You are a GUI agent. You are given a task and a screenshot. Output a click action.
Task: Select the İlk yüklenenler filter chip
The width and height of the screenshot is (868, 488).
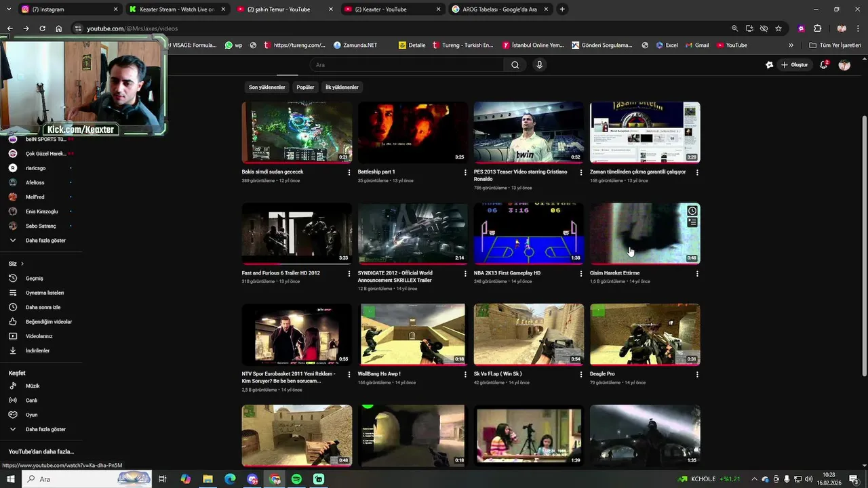(x=342, y=87)
